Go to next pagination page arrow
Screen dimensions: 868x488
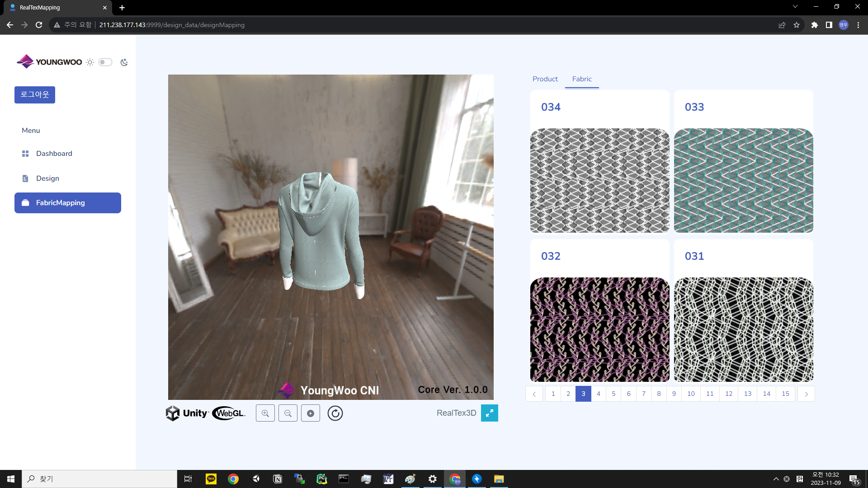click(x=806, y=394)
